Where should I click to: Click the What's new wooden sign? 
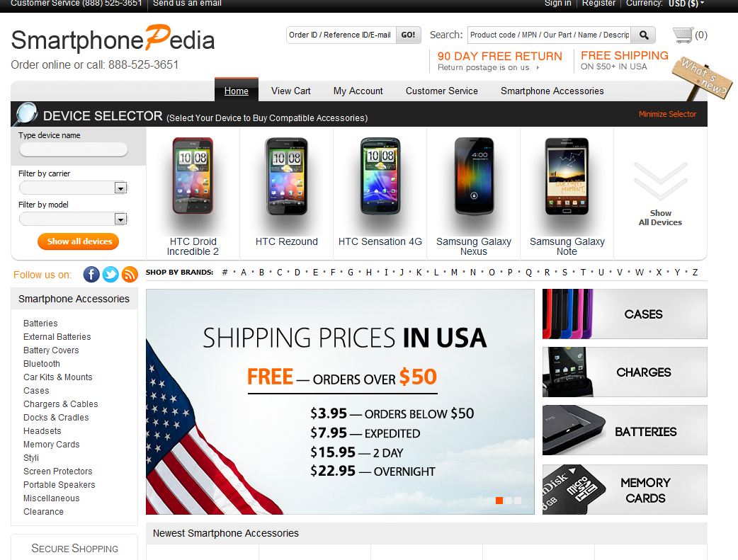pyautogui.click(x=701, y=78)
